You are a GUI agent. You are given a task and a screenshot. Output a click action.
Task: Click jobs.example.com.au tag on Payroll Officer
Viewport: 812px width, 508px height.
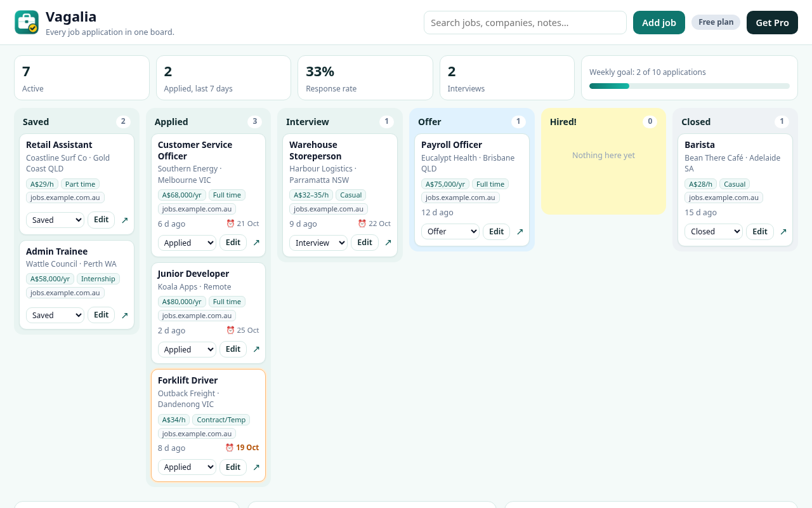click(461, 197)
